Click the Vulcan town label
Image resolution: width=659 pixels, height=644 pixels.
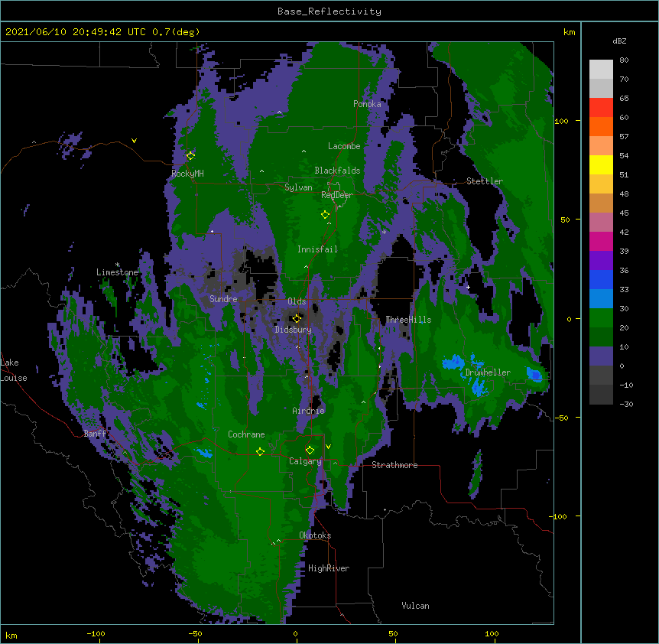(415, 606)
